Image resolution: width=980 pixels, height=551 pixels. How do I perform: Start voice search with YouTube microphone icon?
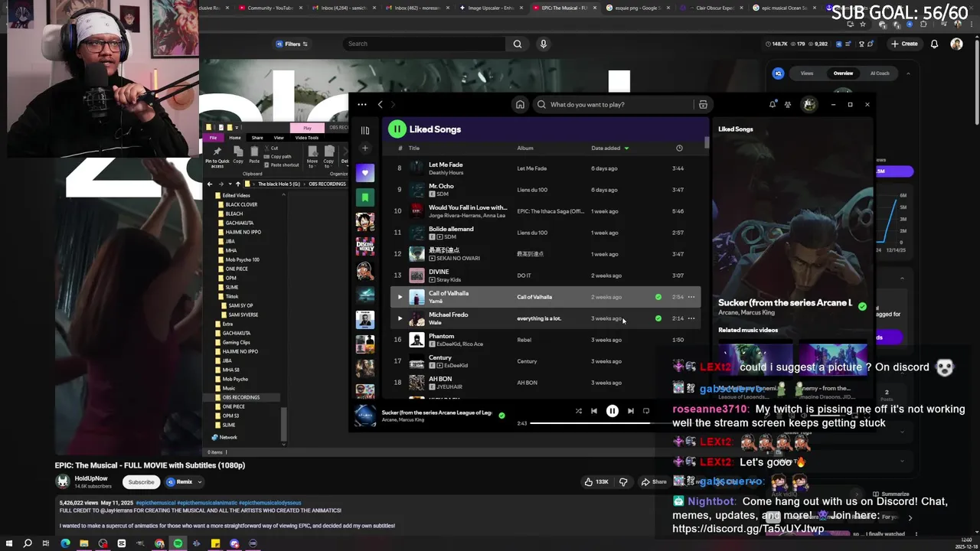coord(544,44)
